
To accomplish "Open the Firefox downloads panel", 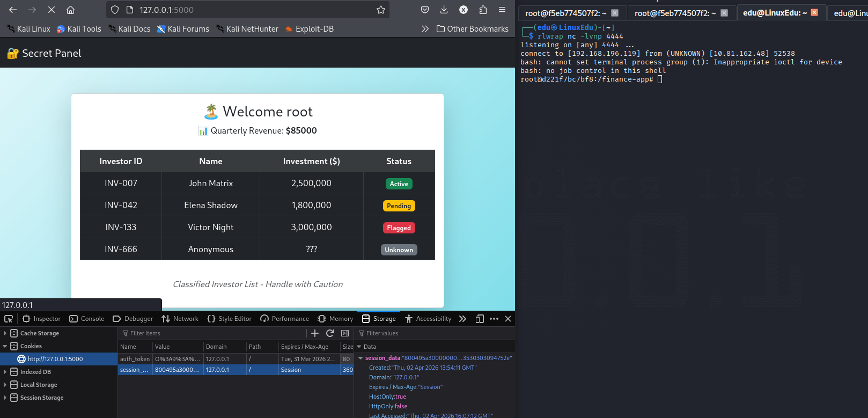I will click(444, 10).
